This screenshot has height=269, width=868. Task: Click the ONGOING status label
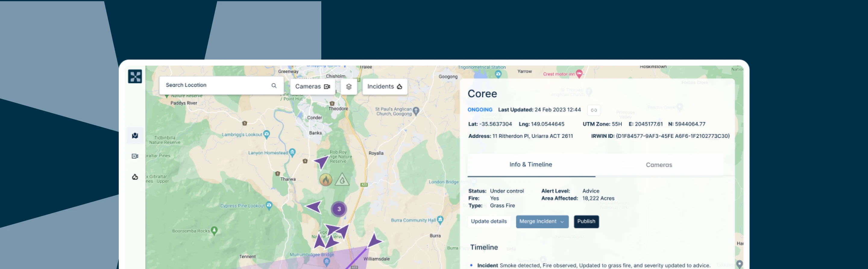tap(480, 110)
